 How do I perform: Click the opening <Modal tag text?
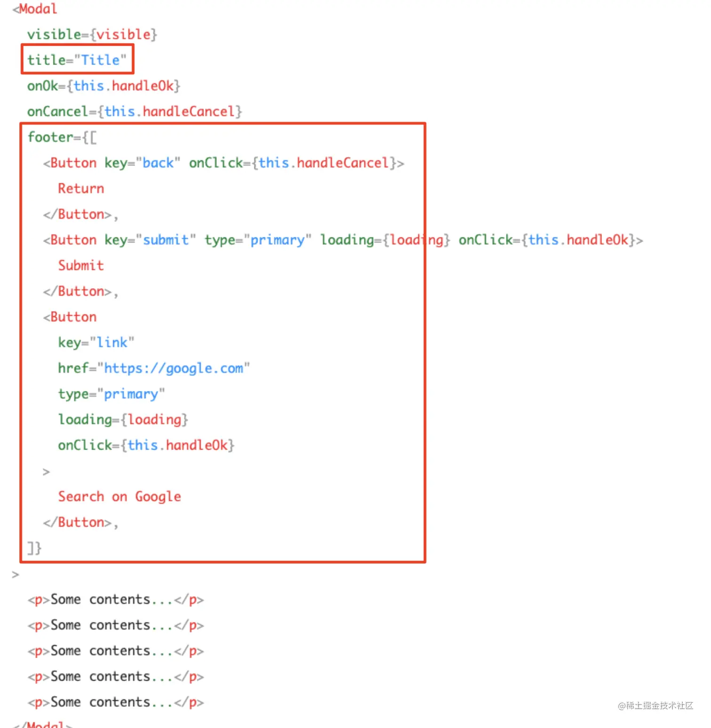[35, 8]
